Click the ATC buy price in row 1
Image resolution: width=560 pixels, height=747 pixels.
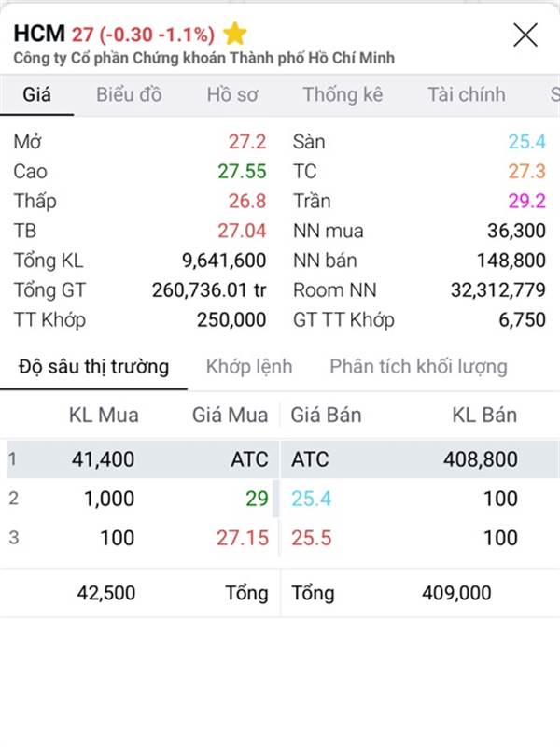tap(249, 459)
